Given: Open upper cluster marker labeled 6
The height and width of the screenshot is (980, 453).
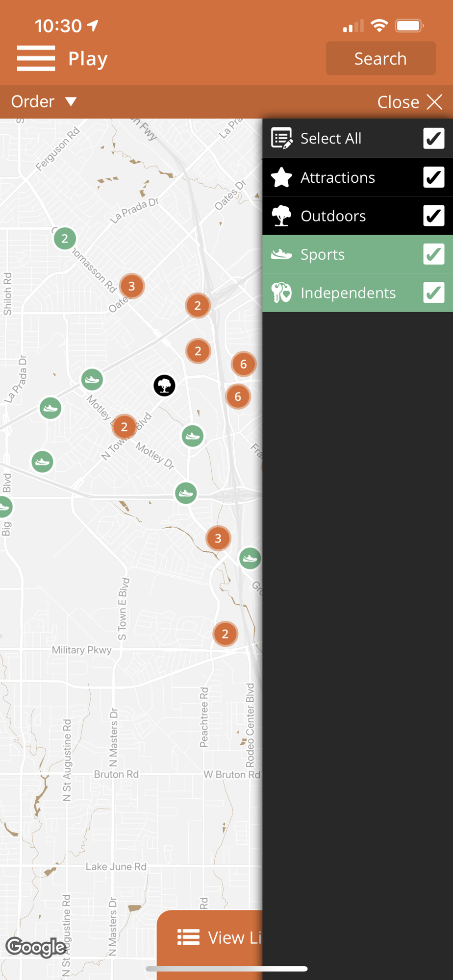Looking at the screenshot, I should pyautogui.click(x=244, y=364).
